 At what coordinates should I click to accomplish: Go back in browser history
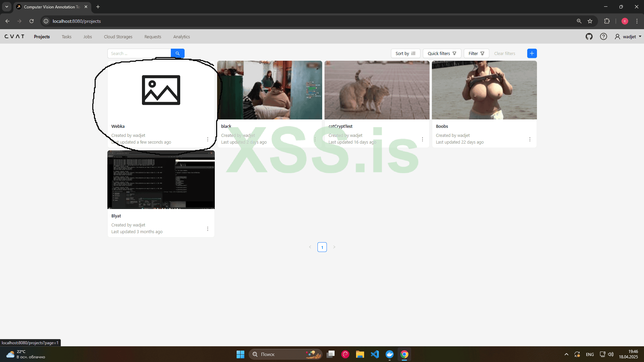pyautogui.click(x=7, y=21)
